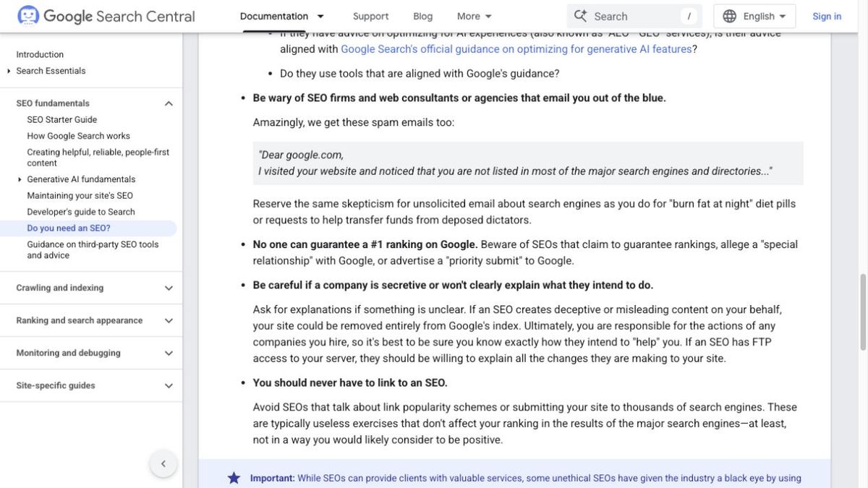
Task: Open the Support tab
Action: tap(370, 16)
